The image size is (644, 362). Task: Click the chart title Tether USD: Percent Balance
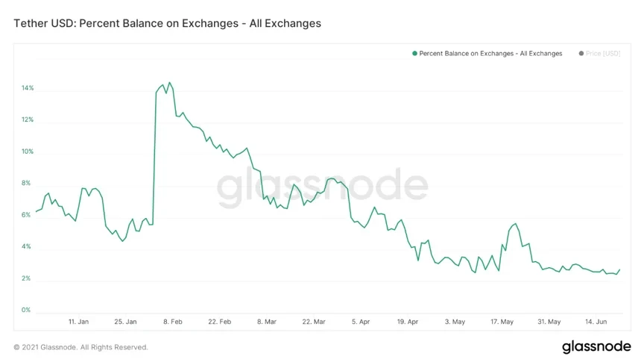pos(168,23)
